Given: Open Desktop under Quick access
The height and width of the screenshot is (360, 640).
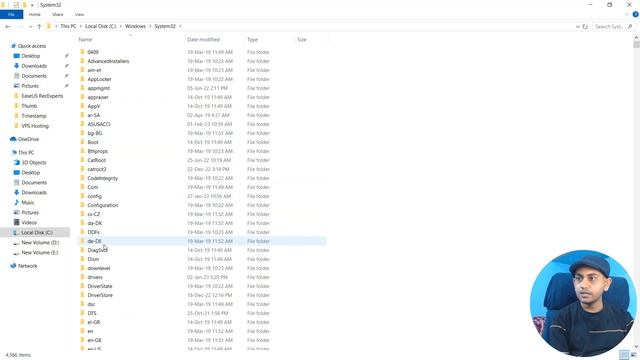Looking at the screenshot, I should [x=31, y=56].
